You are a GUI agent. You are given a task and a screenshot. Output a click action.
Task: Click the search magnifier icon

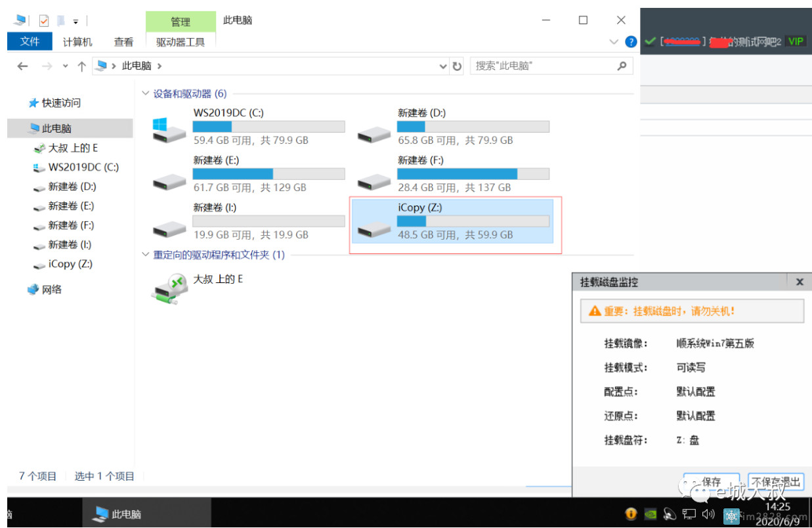(x=622, y=66)
